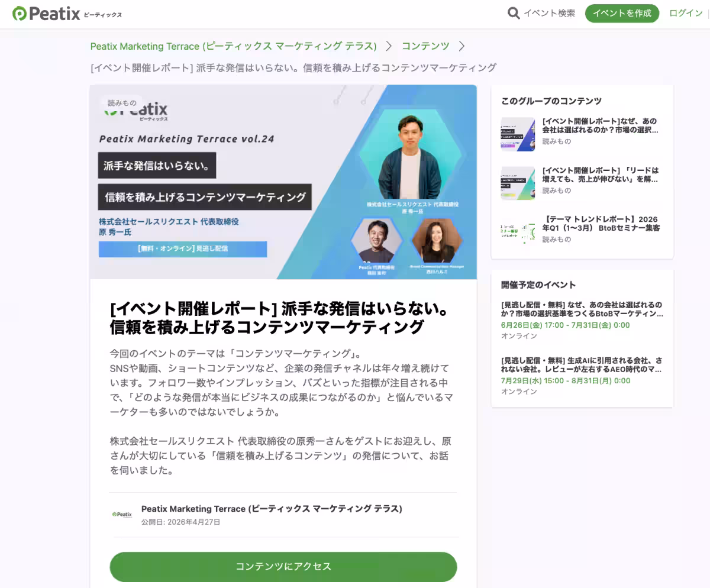Screen dimensions: 710x588
Task: Open the リードは増えても、売上が伸びない report link
Action: (x=601, y=175)
